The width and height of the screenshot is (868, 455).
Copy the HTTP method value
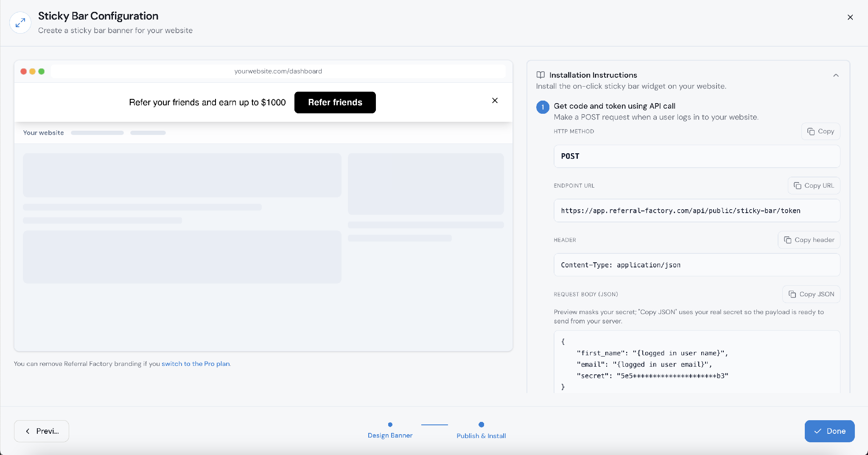click(820, 132)
